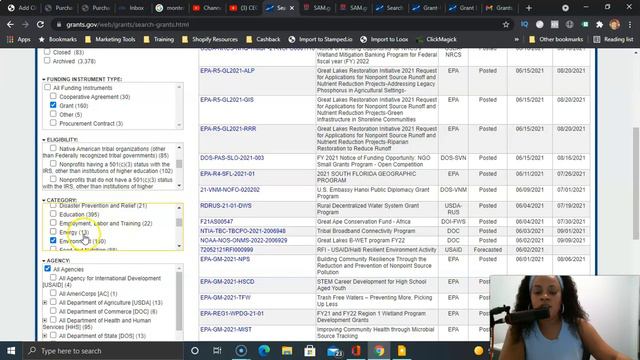Image resolution: width=640 pixels, height=360 pixels.
Task: Check the Procurement Contract checkbox
Action: [53, 123]
